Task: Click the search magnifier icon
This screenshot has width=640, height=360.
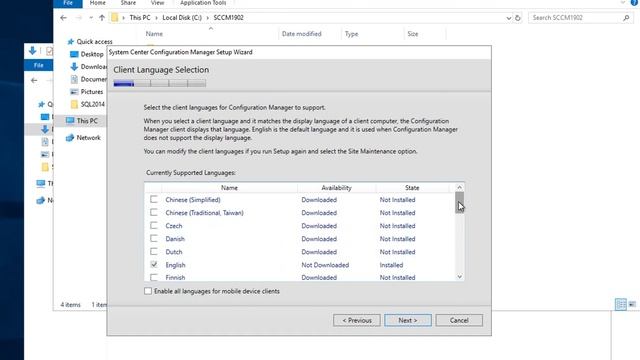Action: [x=626, y=18]
